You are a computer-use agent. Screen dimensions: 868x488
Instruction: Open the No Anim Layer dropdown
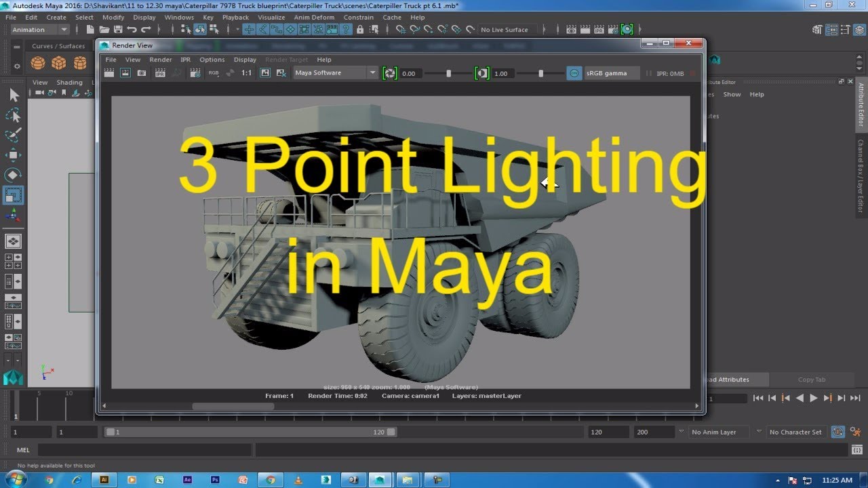tap(718, 432)
